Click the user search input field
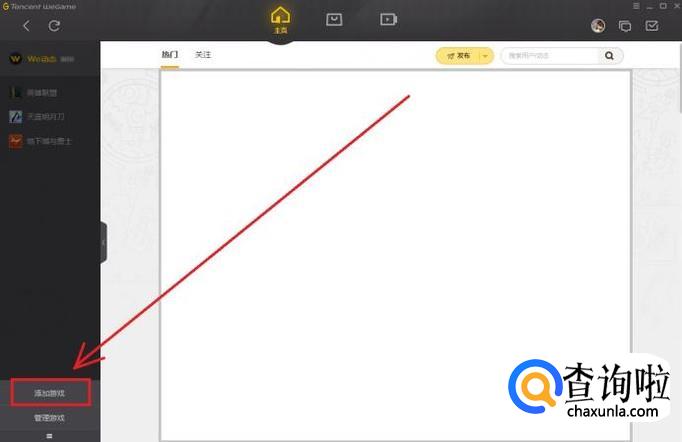The image size is (682, 442). click(552, 56)
